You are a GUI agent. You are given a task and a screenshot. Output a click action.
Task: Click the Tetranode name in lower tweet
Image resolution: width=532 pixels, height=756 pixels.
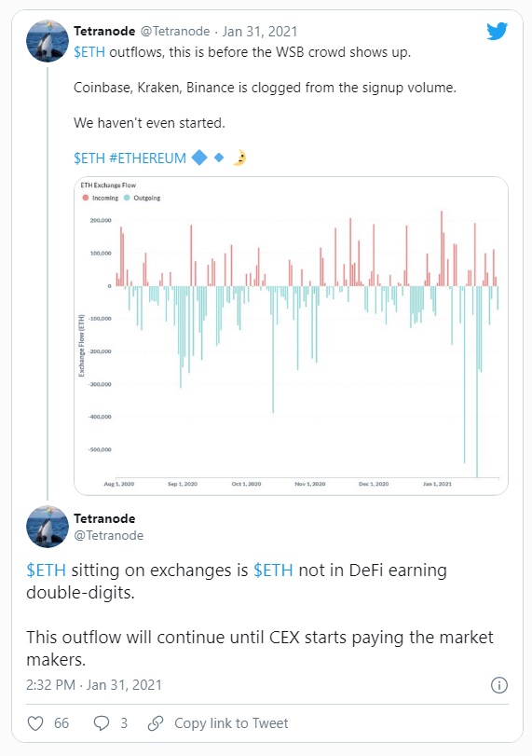(x=104, y=519)
